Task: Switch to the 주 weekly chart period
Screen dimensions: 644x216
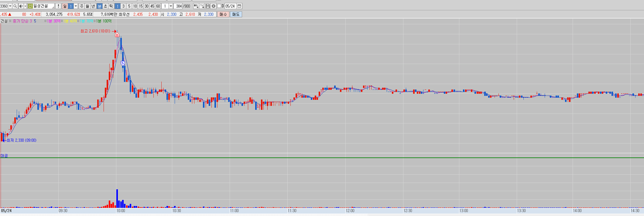Action: coord(82,6)
